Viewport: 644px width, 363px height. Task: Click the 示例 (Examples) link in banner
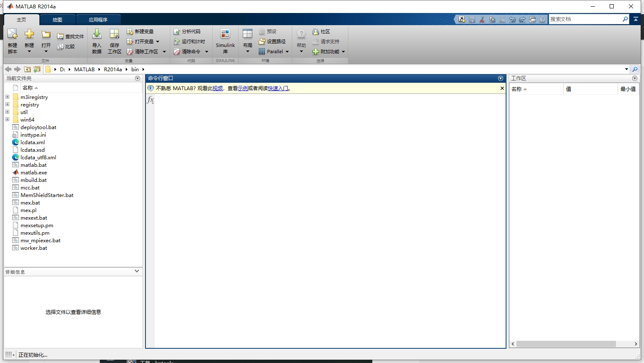[241, 88]
